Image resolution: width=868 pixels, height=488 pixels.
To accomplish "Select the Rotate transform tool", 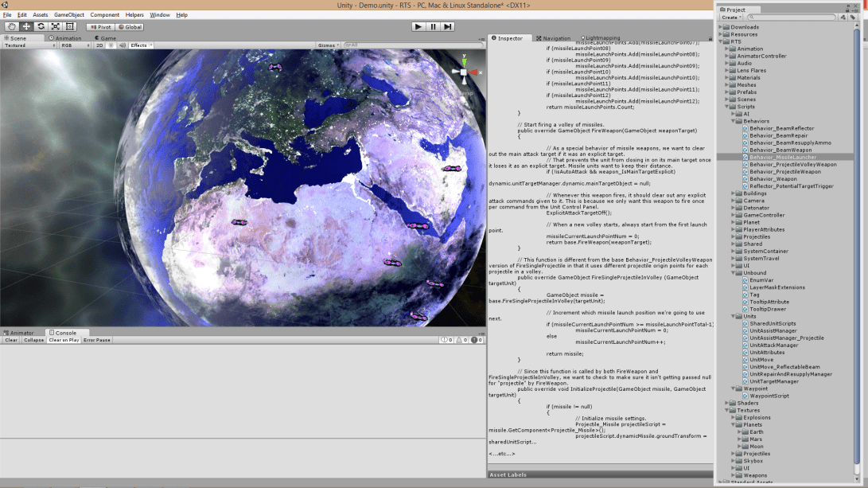I will tap(41, 26).
